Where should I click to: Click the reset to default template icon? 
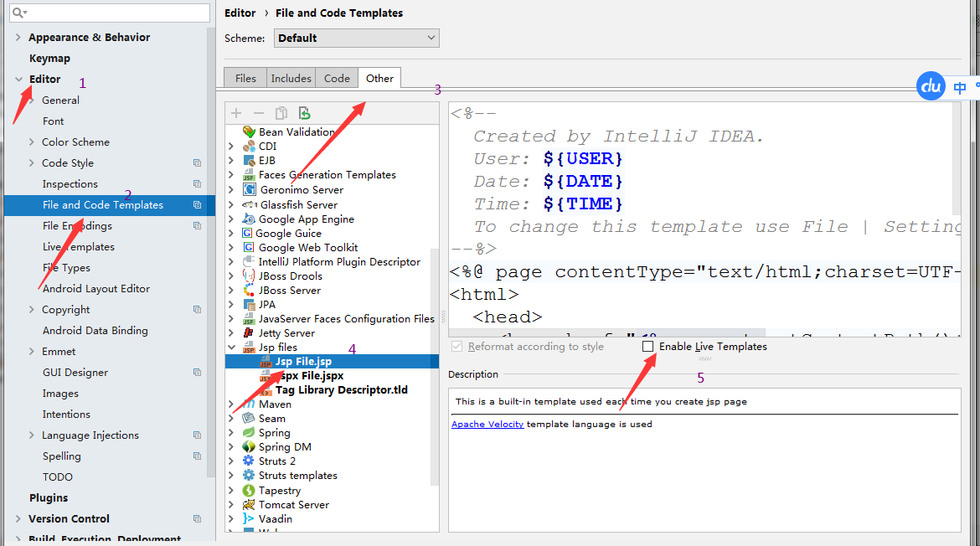(304, 113)
